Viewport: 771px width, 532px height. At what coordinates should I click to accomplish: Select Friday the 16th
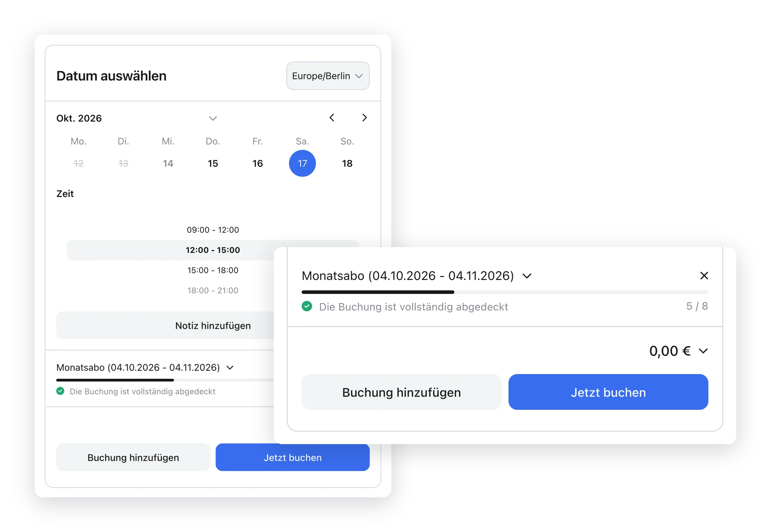[258, 163]
